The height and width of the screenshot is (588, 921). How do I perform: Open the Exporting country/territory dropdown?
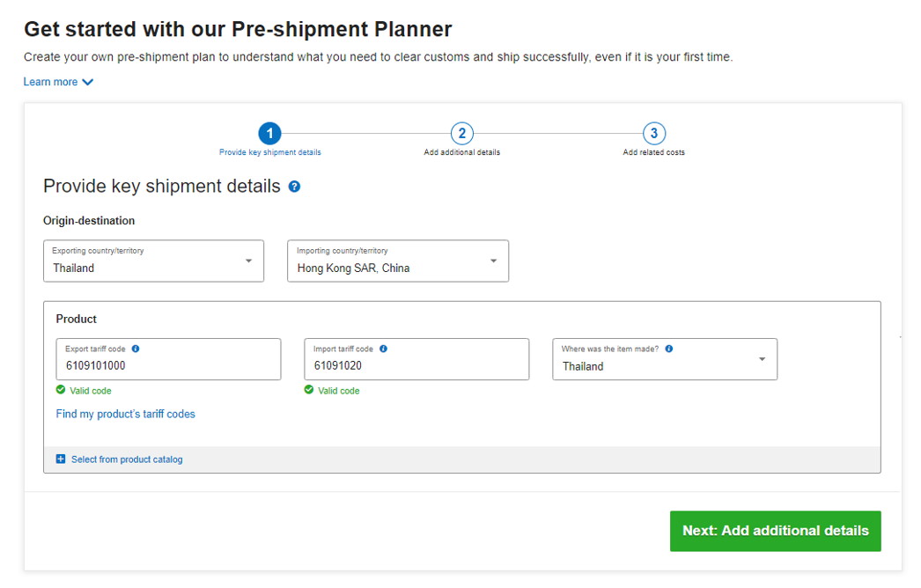(x=248, y=261)
